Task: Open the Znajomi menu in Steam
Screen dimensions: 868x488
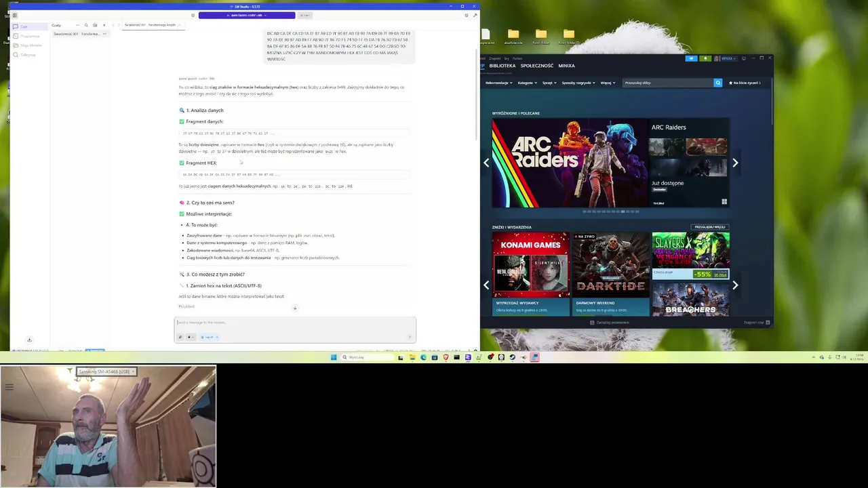Action: 494,58
